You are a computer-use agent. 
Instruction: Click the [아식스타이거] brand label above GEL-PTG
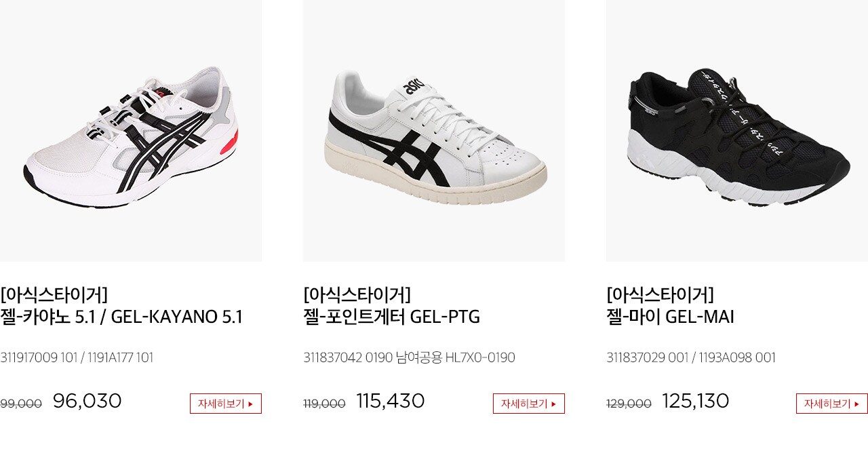pos(357,294)
